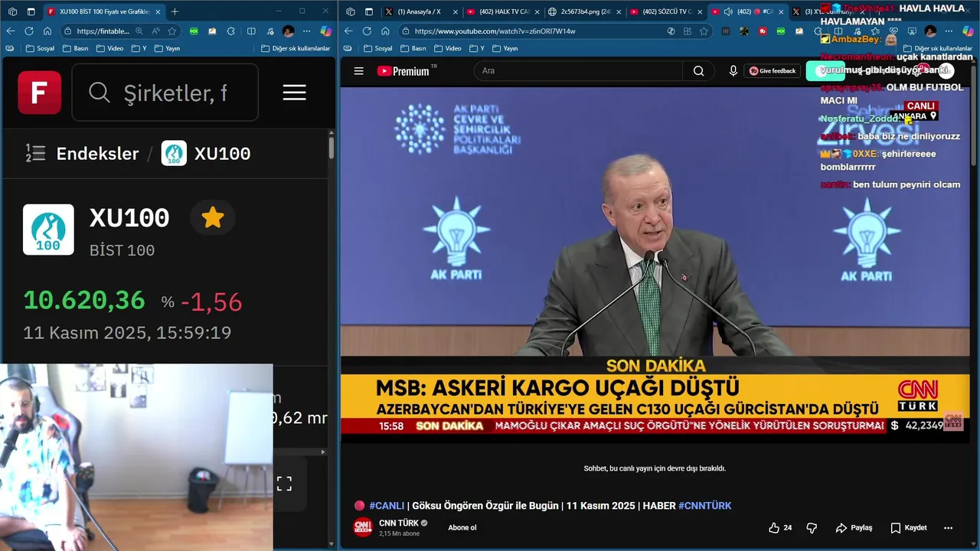Like the CNN TÜRK video

[780, 528]
